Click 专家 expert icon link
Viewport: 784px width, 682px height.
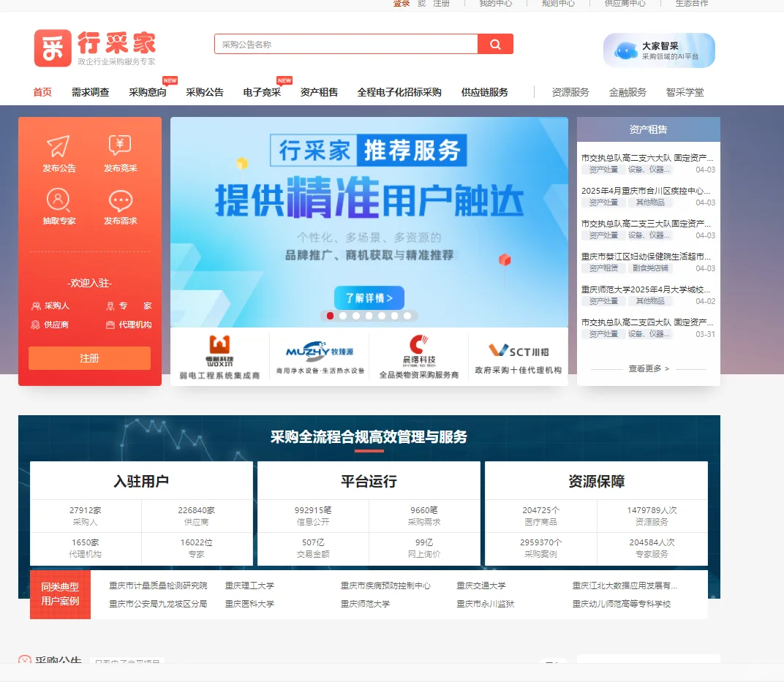[x=129, y=306]
